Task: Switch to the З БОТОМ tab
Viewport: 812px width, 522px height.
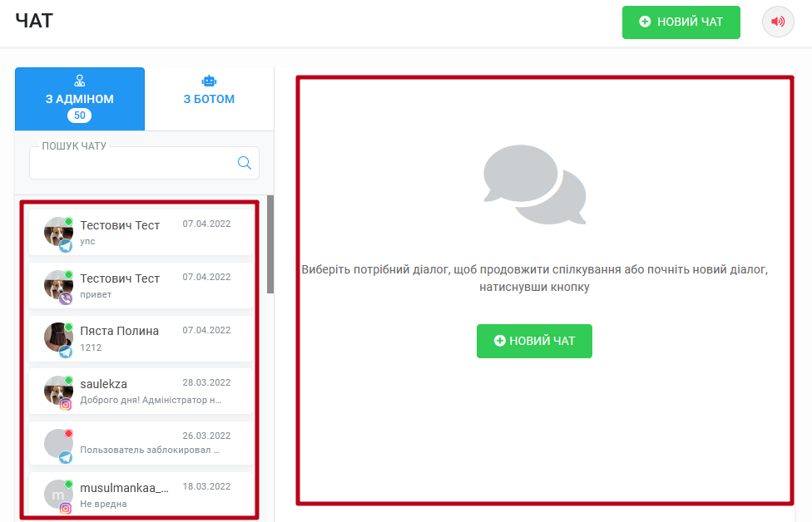Action: [x=209, y=99]
